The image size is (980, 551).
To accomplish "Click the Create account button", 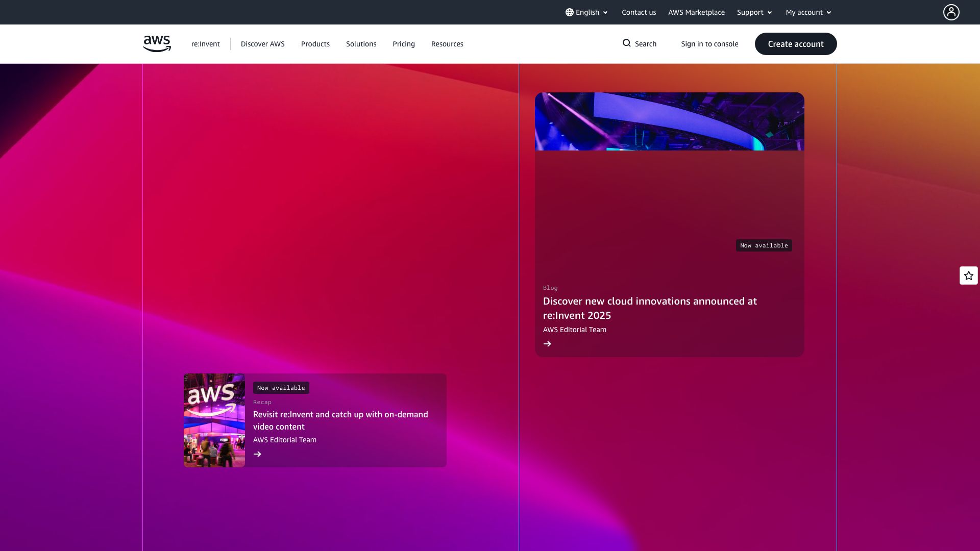I will pos(795,44).
